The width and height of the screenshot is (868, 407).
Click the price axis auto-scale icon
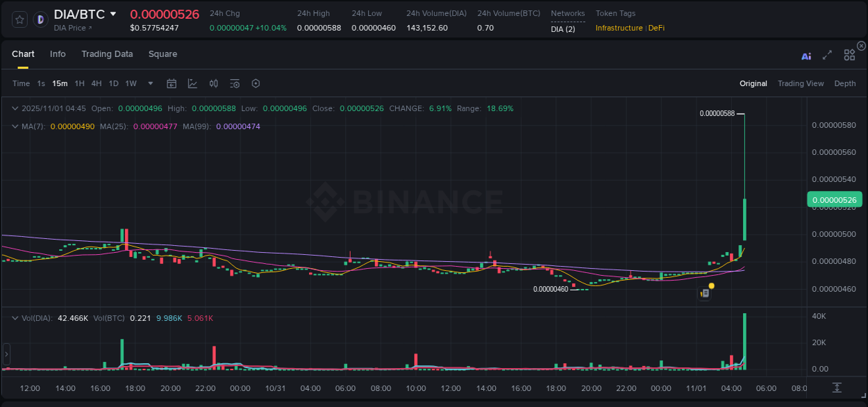tap(837, 387)
